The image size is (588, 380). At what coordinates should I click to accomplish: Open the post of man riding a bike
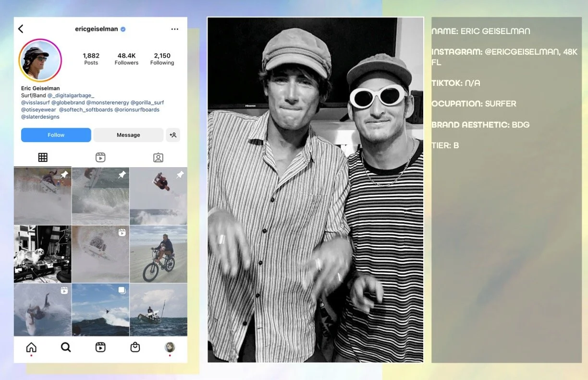(x=159, y=254)
